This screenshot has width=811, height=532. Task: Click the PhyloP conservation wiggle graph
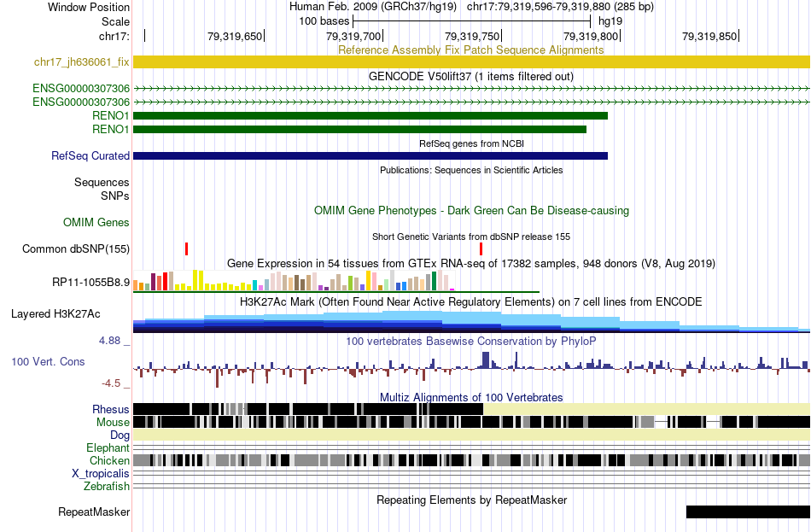click(x=471, y=368)
